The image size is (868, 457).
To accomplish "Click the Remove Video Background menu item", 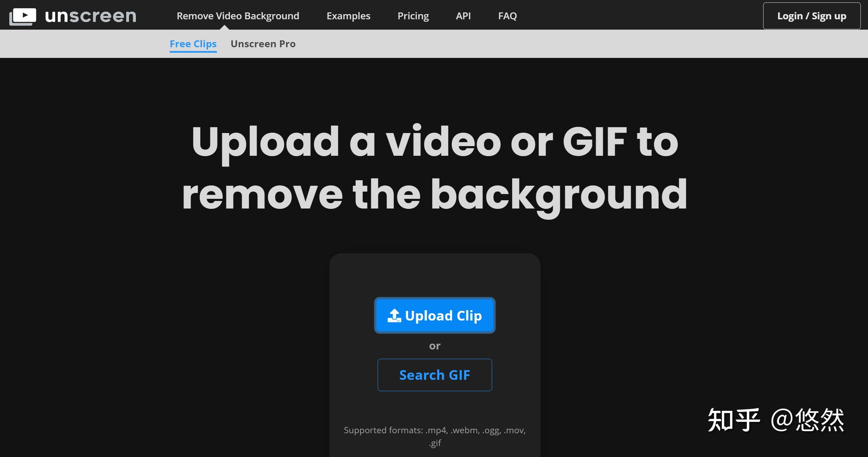I will [238, 16].
